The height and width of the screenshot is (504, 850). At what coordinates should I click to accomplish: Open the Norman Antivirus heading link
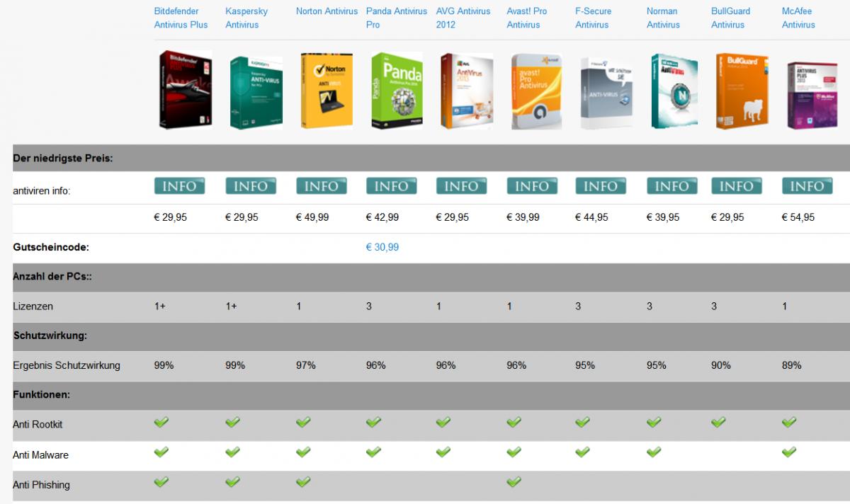(663, 18)
